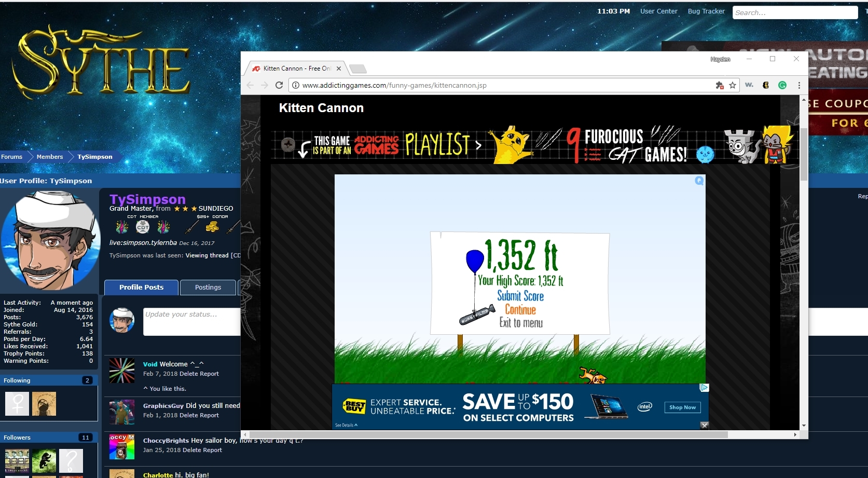The image size is (868, 478).
Task: Open GraphicsGuy's profile link
Action: pos(163,406)
